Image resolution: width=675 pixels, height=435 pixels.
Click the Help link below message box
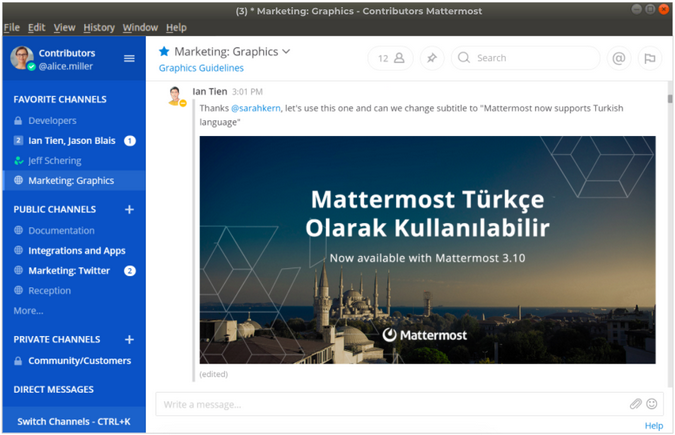(x=653, y=426)
